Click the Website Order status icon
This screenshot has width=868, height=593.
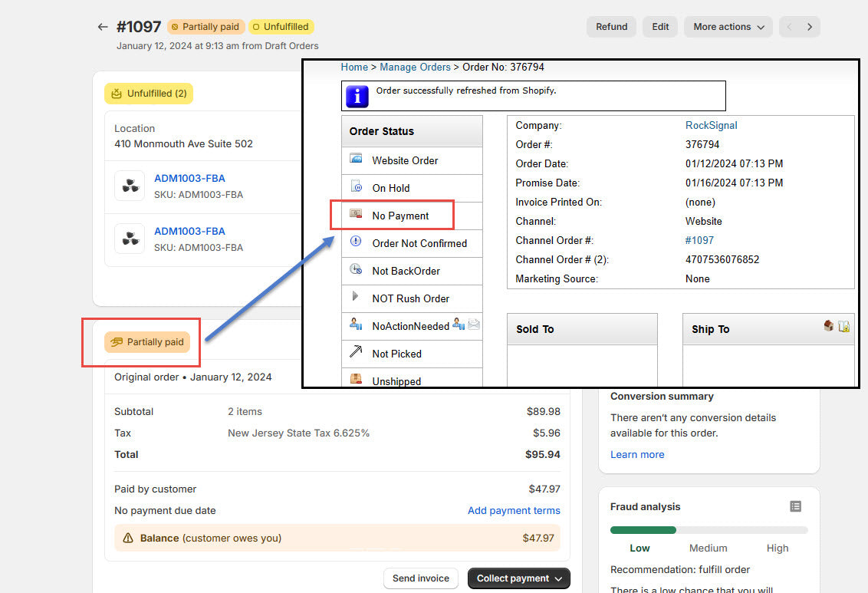[356, 160]
